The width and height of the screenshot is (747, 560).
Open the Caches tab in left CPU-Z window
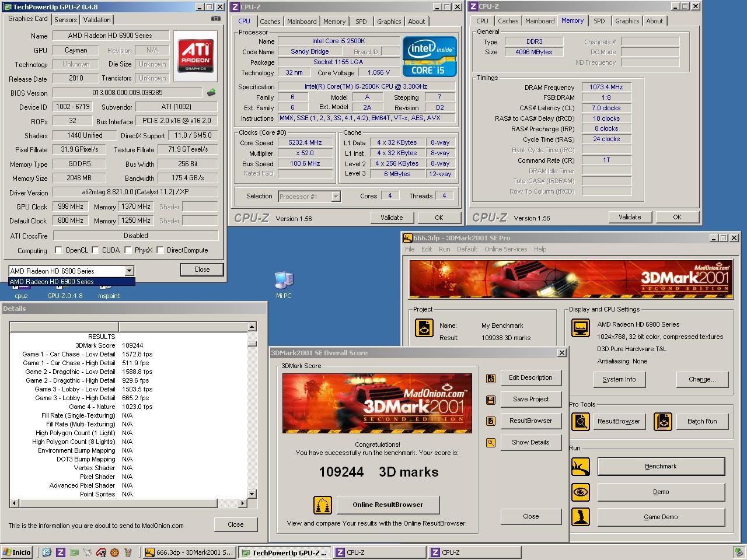[270, 22]
